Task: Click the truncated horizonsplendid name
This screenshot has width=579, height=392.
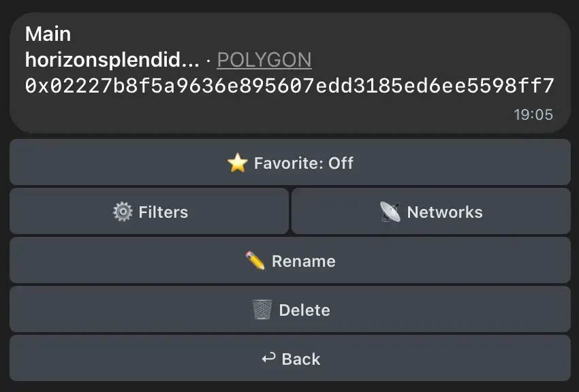Action: click(x=102, y=60)
